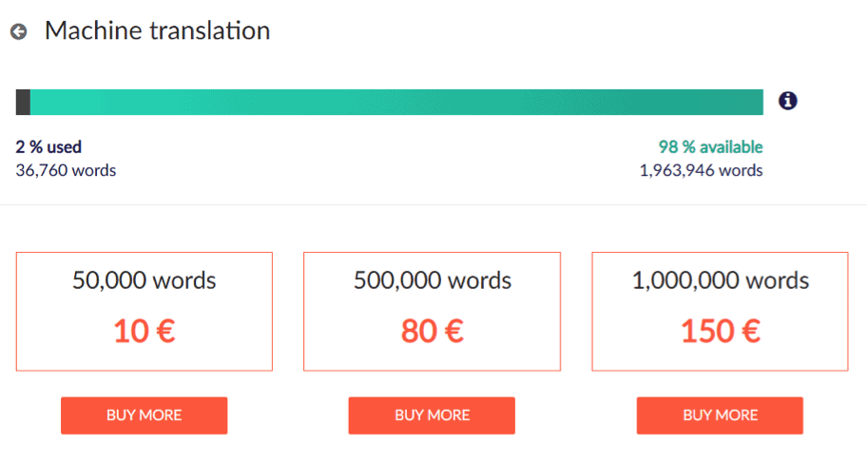Click the back arrow icon
868x463 pixels.
[19, 31]
